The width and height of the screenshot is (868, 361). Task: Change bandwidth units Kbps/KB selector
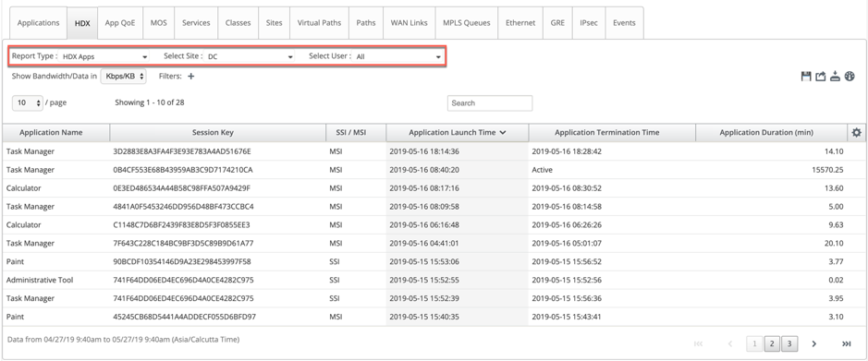124,77
